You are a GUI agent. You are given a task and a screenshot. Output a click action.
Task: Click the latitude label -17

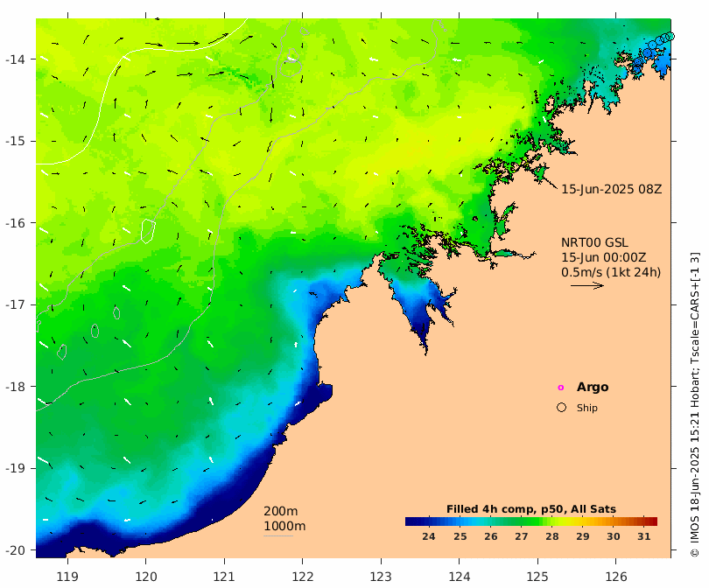(15, 304)
